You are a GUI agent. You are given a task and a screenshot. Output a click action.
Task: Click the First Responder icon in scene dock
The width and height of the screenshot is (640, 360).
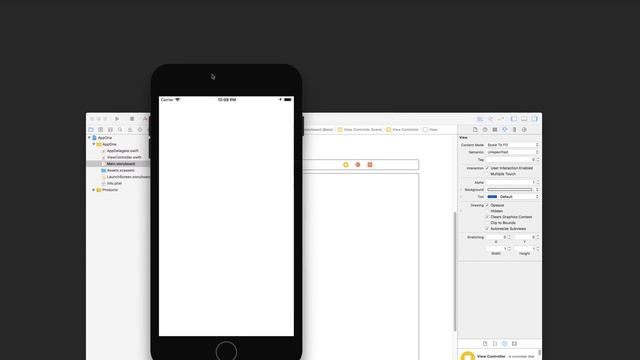[358, 165]
